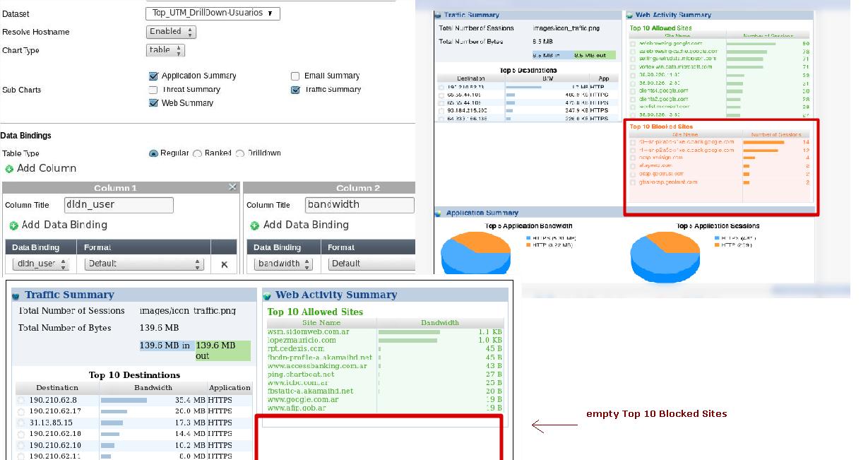Click the 139.6 MB out green bar
This screenshot has width=868, height=460.
click(223, 350)
